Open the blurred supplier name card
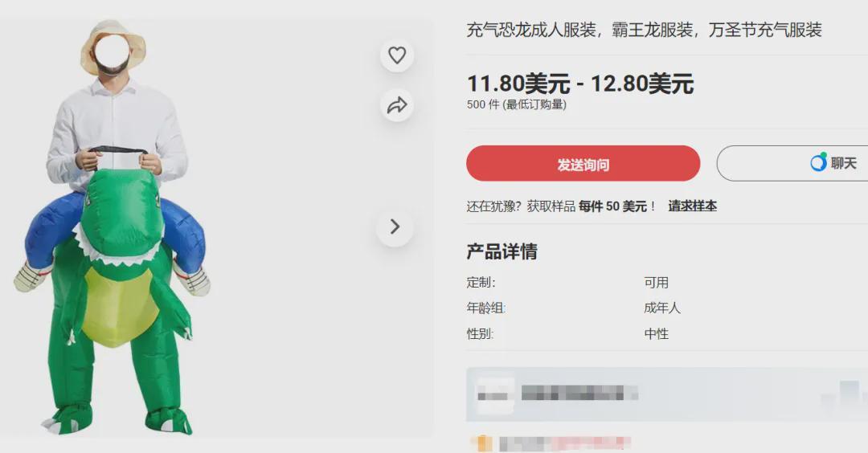The width and height of the screenshot is (868, 453). tap(667, 394)
